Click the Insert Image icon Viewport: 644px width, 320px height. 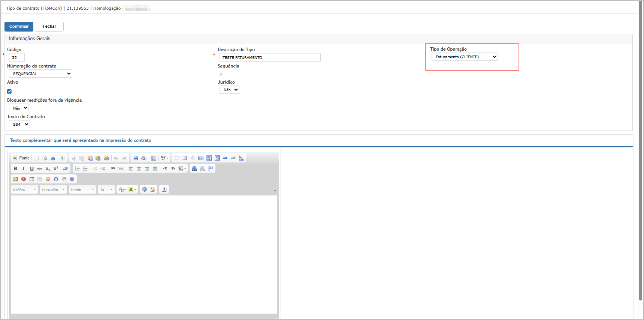[x=15, y=179]
